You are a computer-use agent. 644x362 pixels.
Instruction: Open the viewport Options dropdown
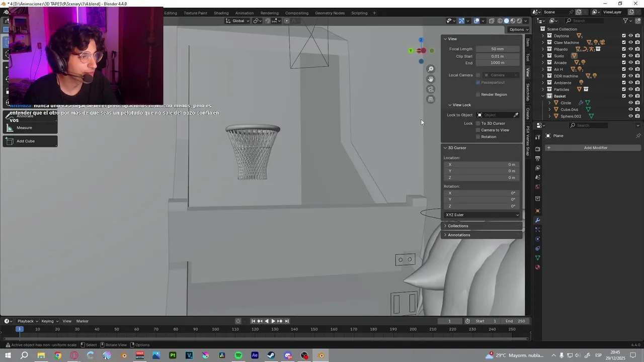519,30
